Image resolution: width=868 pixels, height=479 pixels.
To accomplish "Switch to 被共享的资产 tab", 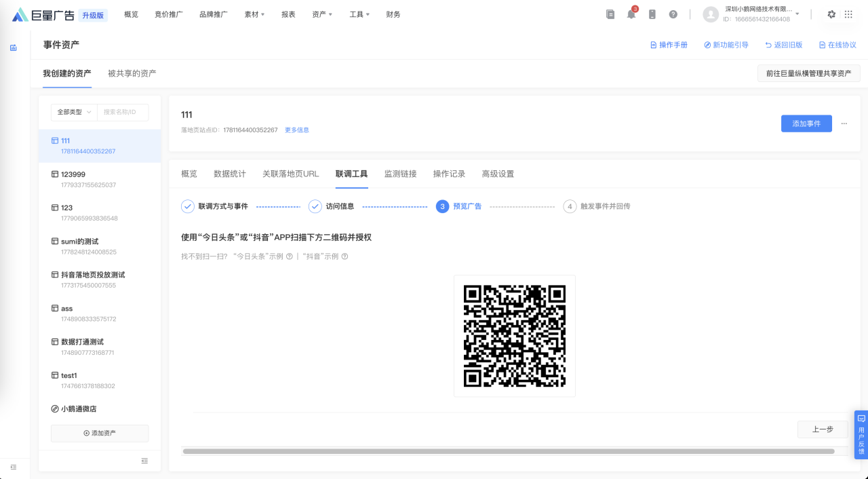I will coord(132,73).
